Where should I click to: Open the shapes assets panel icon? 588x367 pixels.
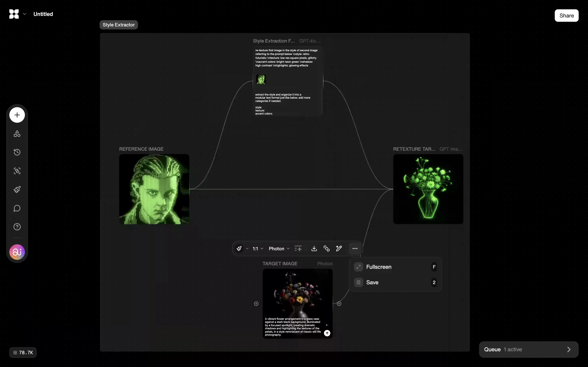17,134
